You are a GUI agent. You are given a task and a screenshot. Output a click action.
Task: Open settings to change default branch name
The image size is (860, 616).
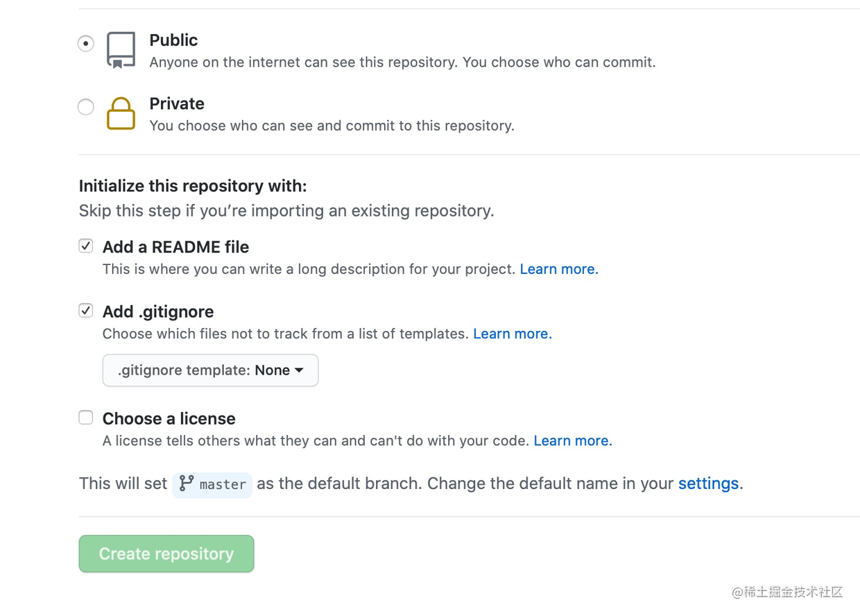coord(708,484)
